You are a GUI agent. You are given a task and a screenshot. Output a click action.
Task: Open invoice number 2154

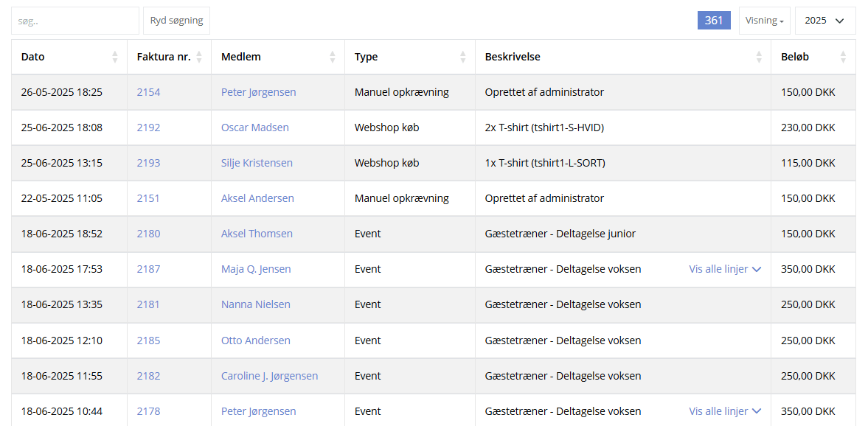(148, 92)
